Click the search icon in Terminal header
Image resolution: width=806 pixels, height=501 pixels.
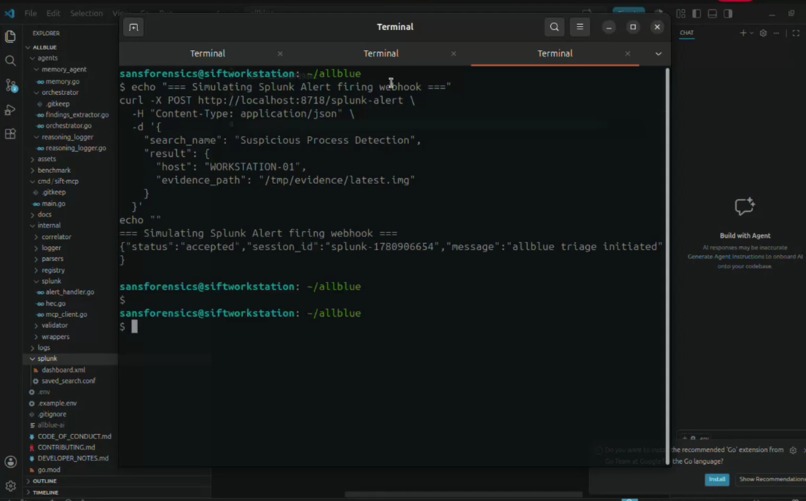[x=554, y=27]
